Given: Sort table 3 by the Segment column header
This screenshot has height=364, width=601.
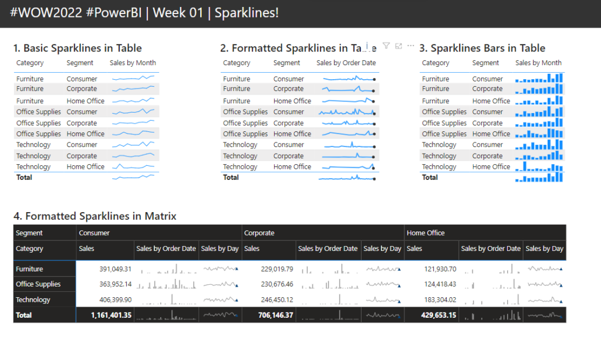Looking at the screenshot, I should click(x=485, y=63).
